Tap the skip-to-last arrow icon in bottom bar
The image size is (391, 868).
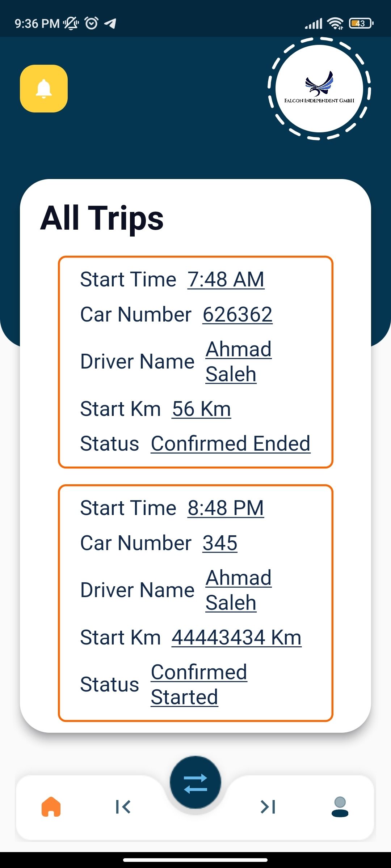pyautogui.click(x=268, y=807)
